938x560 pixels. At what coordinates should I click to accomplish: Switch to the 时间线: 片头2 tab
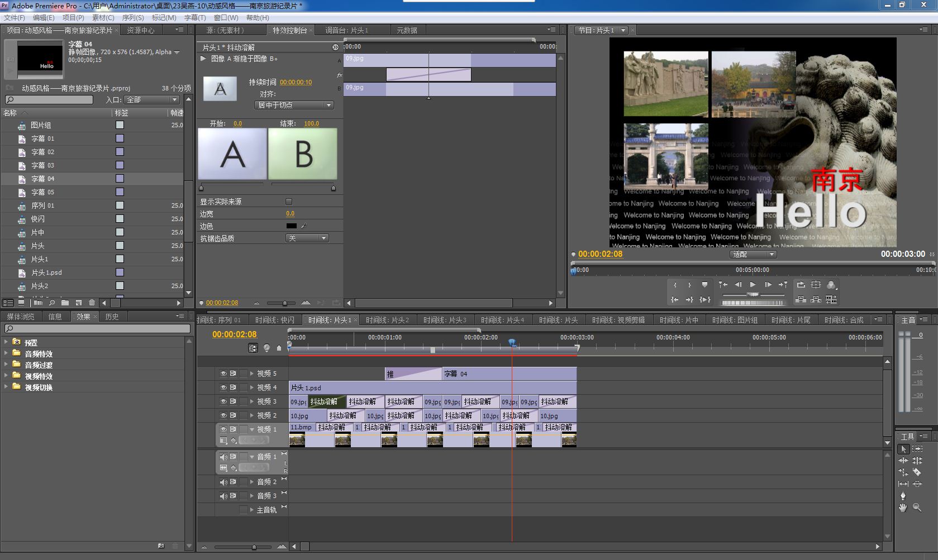pyautogui.click(x=387, y=320)
